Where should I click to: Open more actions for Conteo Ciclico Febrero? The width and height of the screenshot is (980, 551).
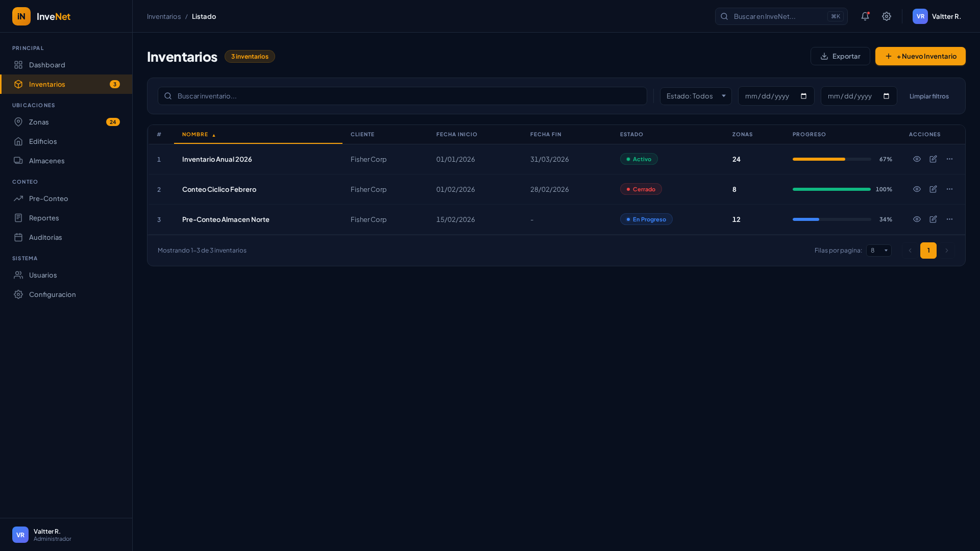[949, 189]
